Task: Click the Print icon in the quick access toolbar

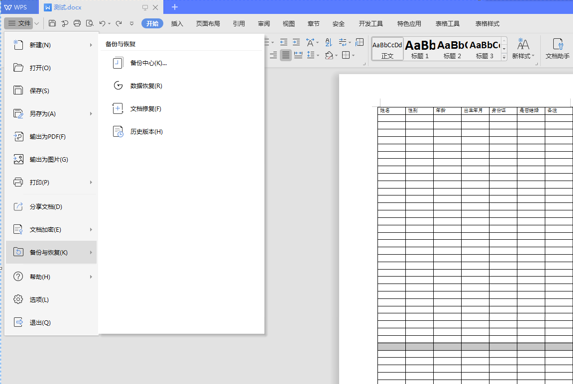Action: pyautogui.click(x=77, y=23)
